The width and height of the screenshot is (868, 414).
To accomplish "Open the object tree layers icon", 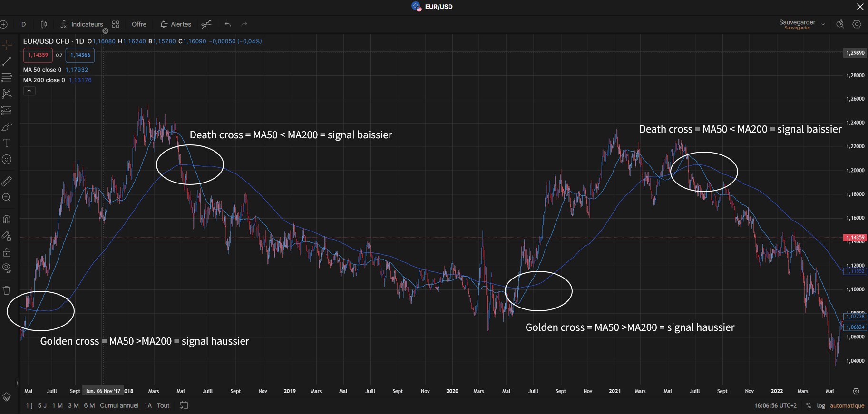I will tap(7, 396).
